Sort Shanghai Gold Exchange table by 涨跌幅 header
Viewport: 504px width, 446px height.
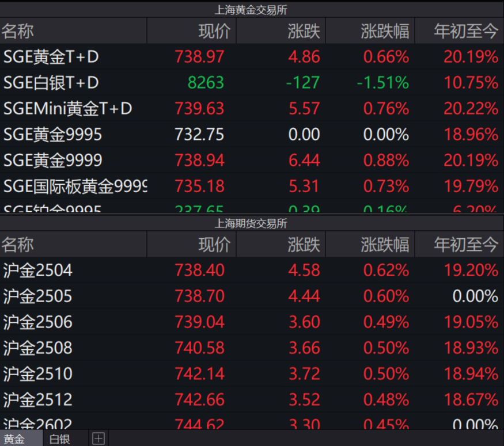tap(385, 31)
